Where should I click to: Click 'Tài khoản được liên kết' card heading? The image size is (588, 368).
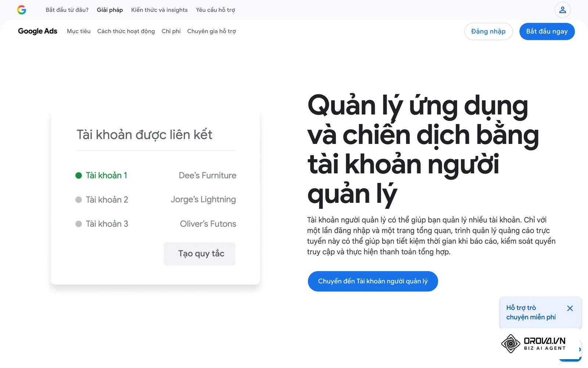tap(144, 135)
